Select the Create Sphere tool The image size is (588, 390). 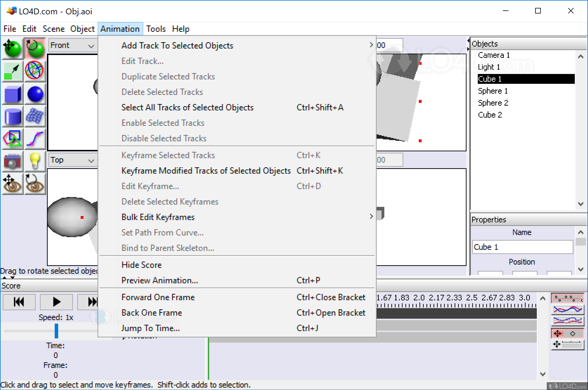pos(35,94)
